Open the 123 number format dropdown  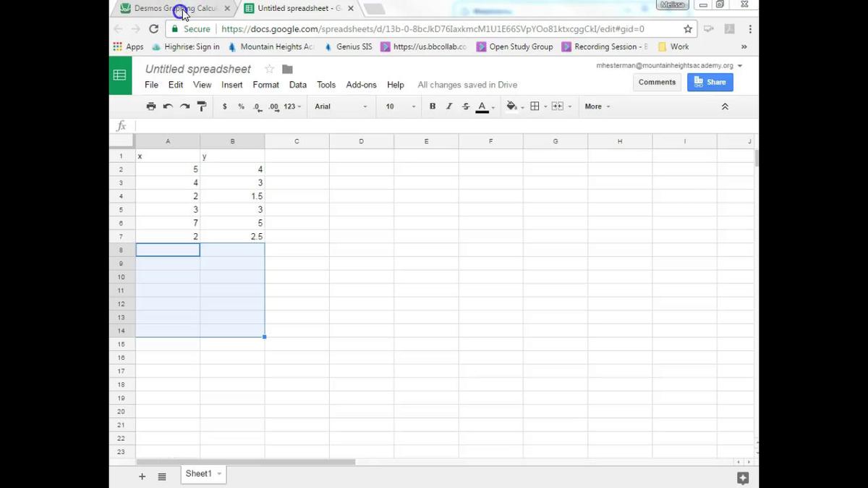click(292, 106)
